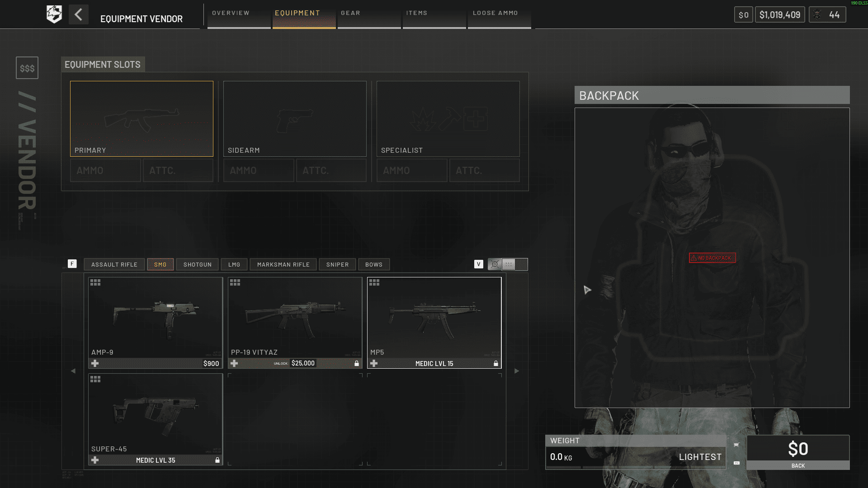
Task: Open the $$$ vendor money icon
Action: click(27, 68)
